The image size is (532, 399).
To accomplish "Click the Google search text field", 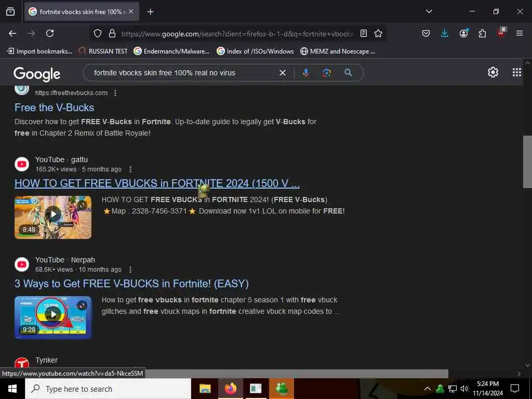I will [x=183, y=73].
